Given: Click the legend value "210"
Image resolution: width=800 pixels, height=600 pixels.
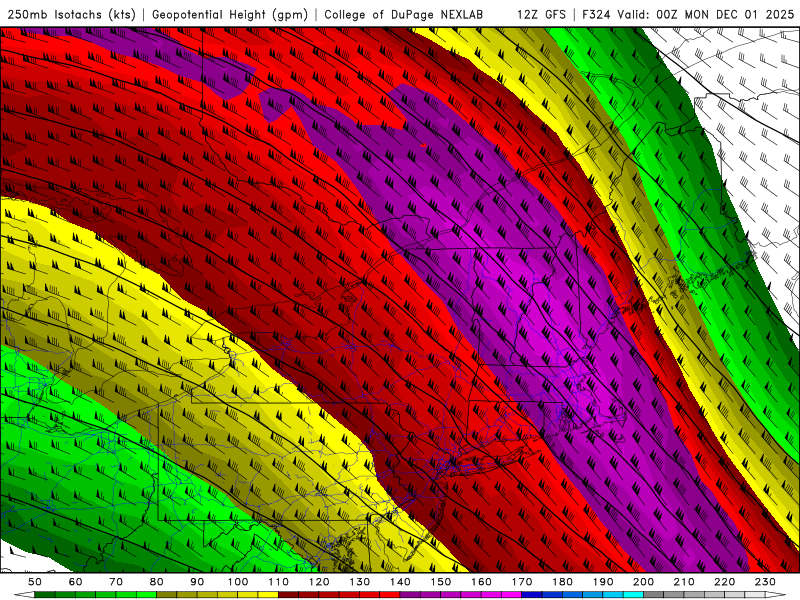Looking at the screenshot, I should pyautogui.click(x=684, y=582).
